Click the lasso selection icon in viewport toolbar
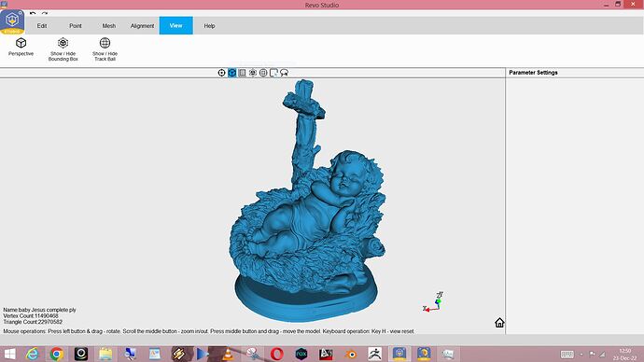The image size is (644, 362). point(284,73)
